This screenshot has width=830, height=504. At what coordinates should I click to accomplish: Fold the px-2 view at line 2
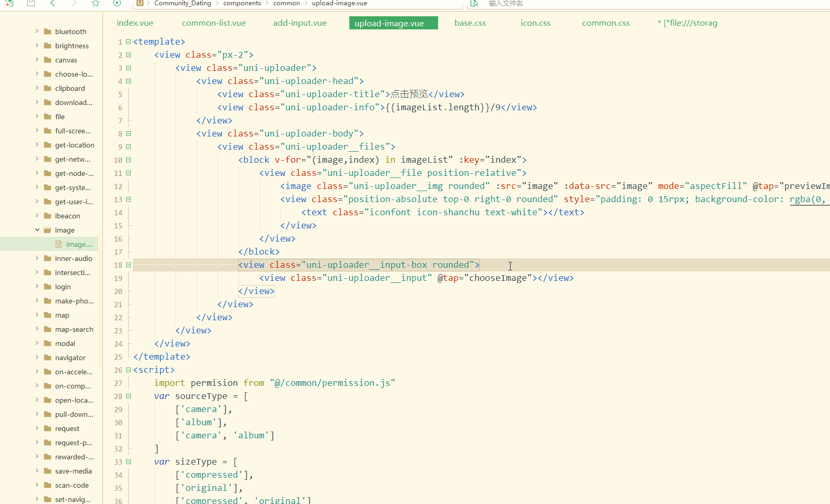(128, 55)
